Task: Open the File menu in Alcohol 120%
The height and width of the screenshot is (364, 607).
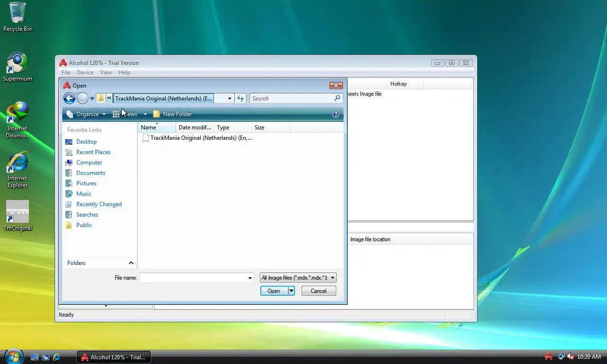Action: click(x=66, y=73)
